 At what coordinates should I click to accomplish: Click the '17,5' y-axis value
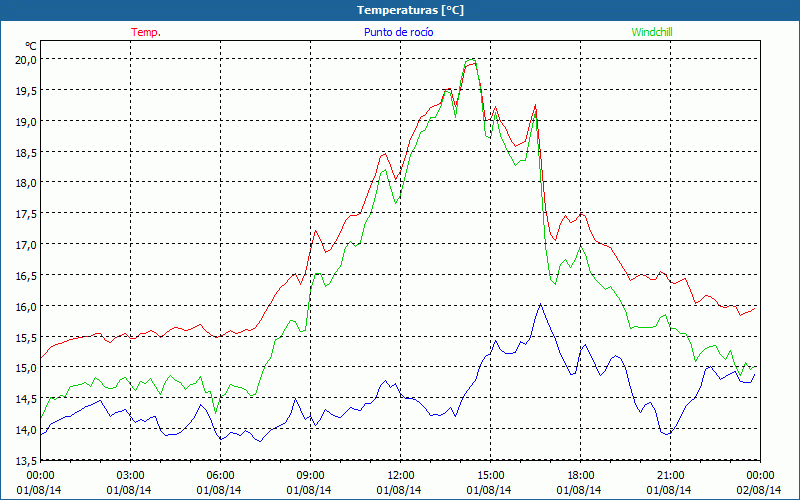click(27, 213)
